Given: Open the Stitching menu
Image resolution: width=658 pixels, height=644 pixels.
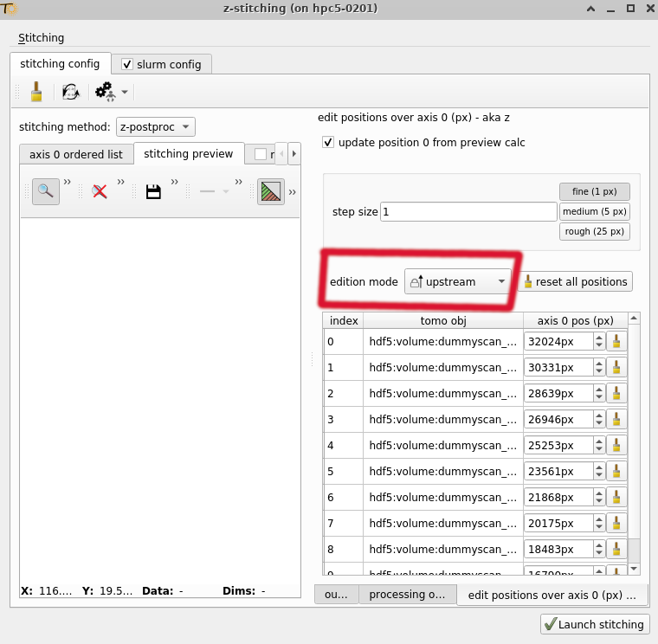Looking at the screenshot, I should (x=42, y=38).
